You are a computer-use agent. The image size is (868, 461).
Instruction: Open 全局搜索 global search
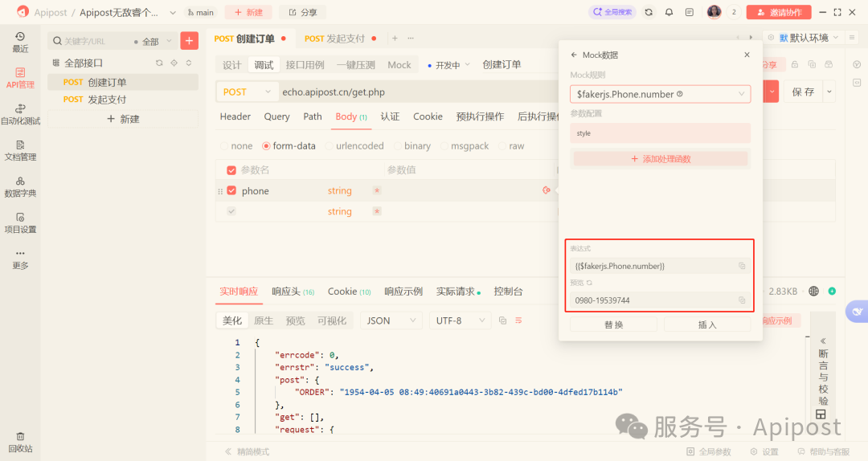pyautogui.click(x=612, y=12)
